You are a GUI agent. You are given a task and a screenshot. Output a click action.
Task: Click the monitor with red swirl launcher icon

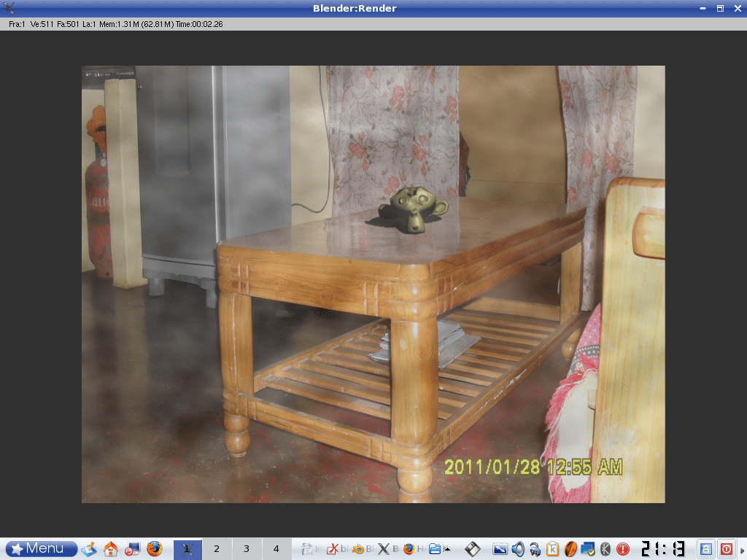coord(133,549)
